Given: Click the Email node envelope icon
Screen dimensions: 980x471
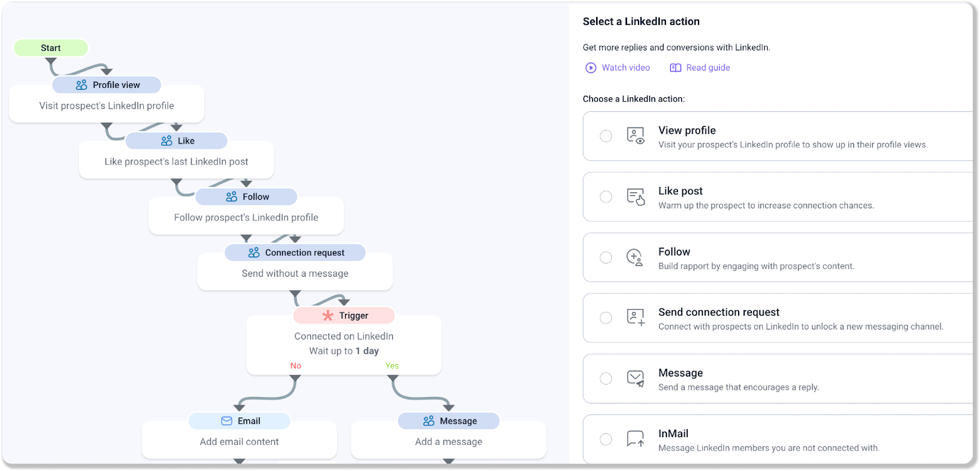Looking at the screenshot, I should tap(227, 421).
